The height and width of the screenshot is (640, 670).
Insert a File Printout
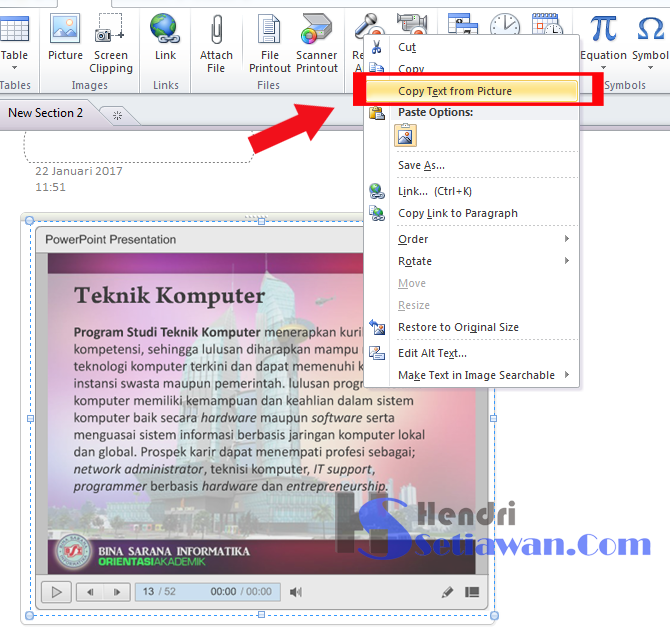point(270,43)
